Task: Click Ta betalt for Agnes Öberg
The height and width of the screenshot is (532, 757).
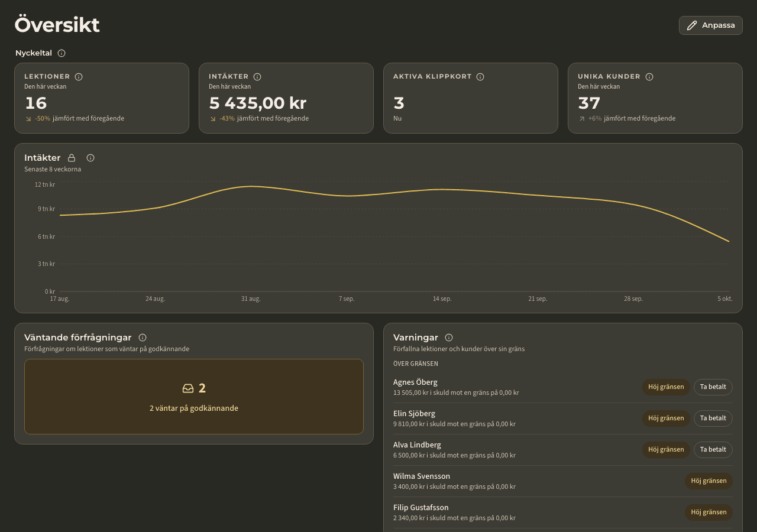Action: point(713,387)
